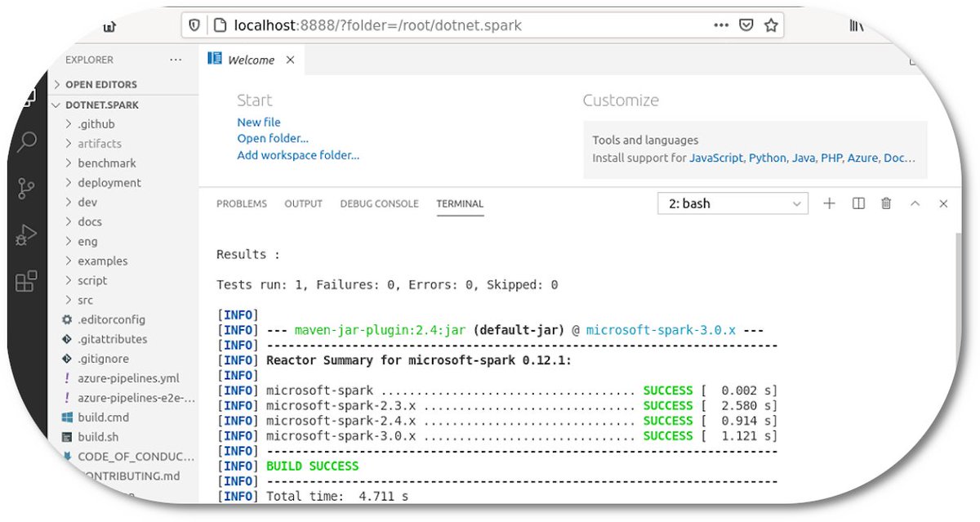Viewport: 980px width, 522px height.
Task: Click the browser address bar URL
Action: [x=377, y=25]
